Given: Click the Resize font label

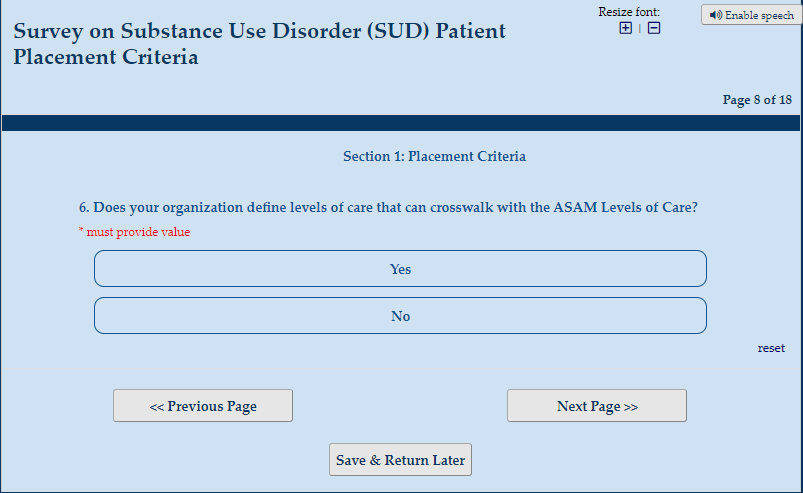Looking at the screenshot, I should pyautogui.click(x=629, y=12).
